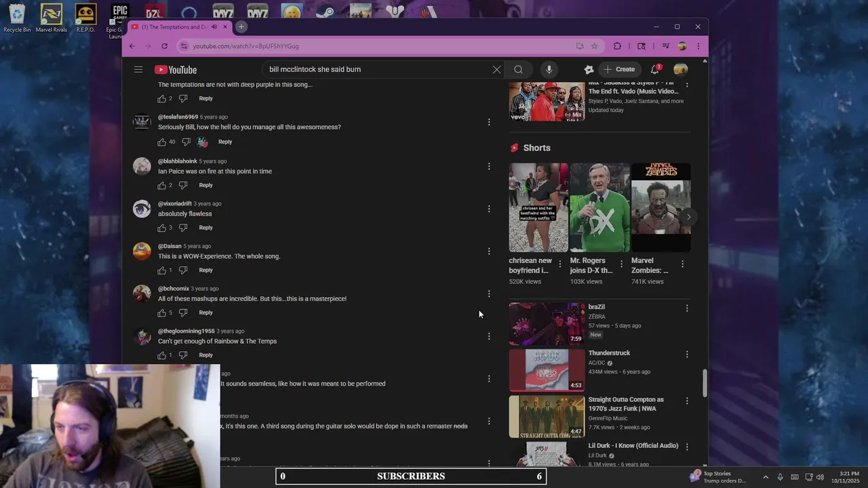Reply to @teslafan6969 comment
868x488 pixels.
pyautogui.click(x=225, y=142)
